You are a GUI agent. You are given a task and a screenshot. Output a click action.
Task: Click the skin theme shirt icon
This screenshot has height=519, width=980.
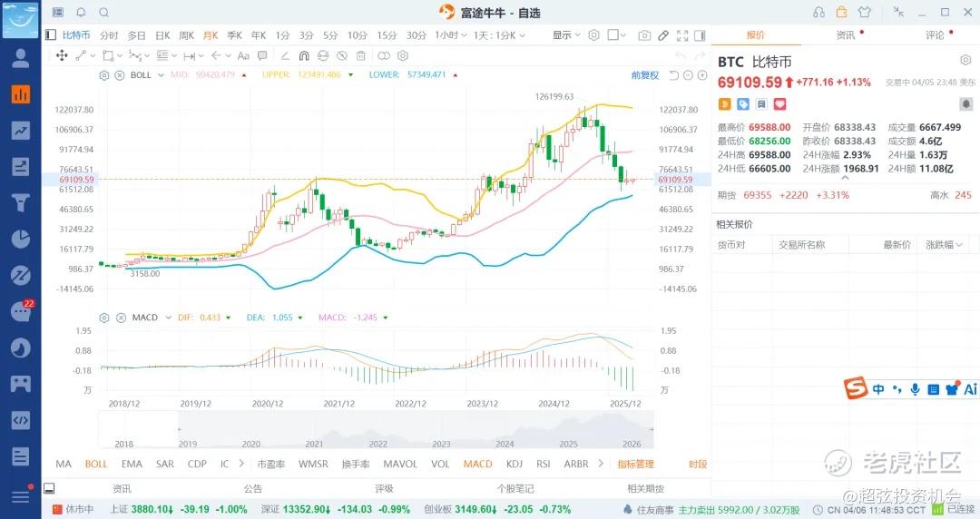point(863,13)
